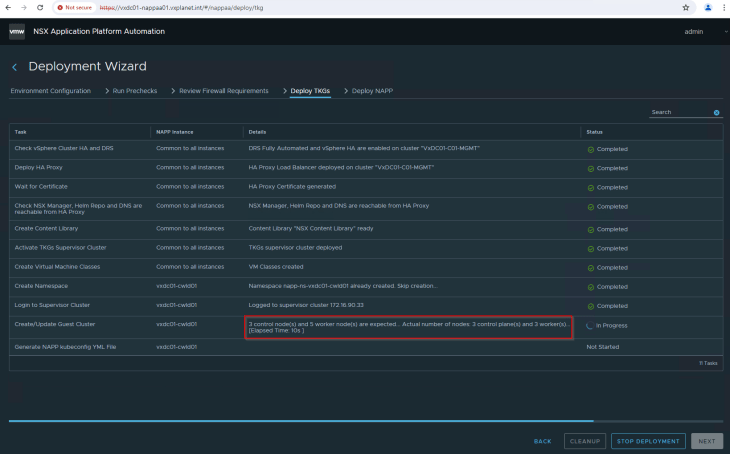Sort by Task column header
This screenshot has width=730, height=454.
pyautogui.click(x=20, y=132)
